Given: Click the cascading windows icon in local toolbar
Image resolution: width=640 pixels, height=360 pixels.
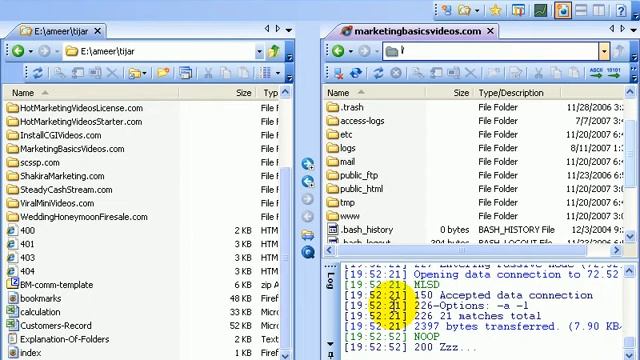Looking at the screenshot, I should pos(185,73).
